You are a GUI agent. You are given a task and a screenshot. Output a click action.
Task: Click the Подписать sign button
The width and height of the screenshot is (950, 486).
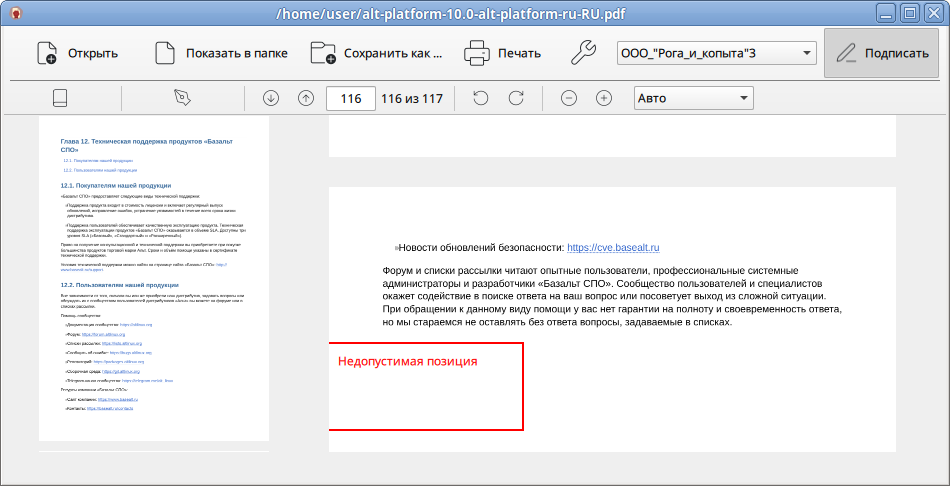[x=883, y=53]
